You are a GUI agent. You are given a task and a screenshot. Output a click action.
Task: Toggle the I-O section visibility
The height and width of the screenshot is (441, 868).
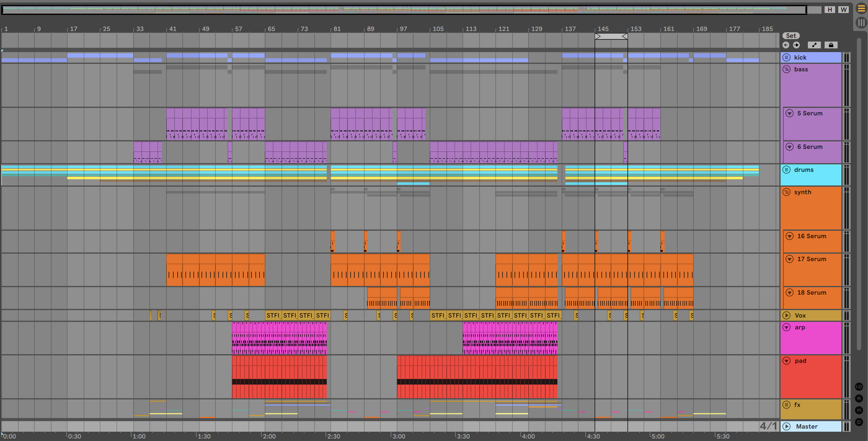pyautogui.click(x=859, y=387)
